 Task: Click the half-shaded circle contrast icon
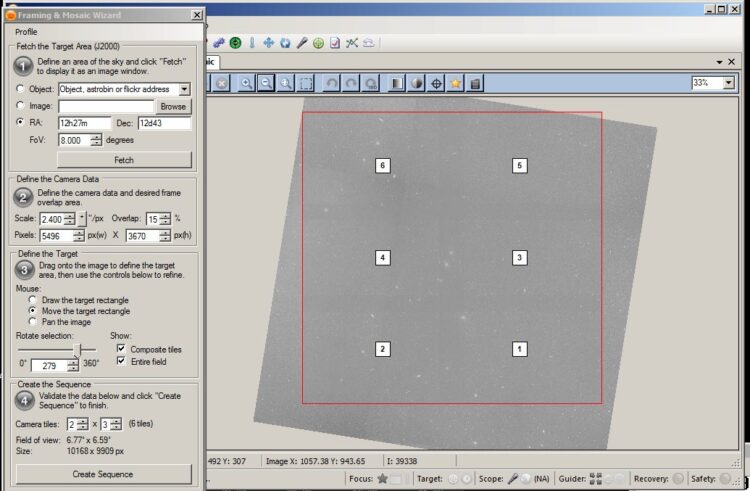[x=417, y=84]
